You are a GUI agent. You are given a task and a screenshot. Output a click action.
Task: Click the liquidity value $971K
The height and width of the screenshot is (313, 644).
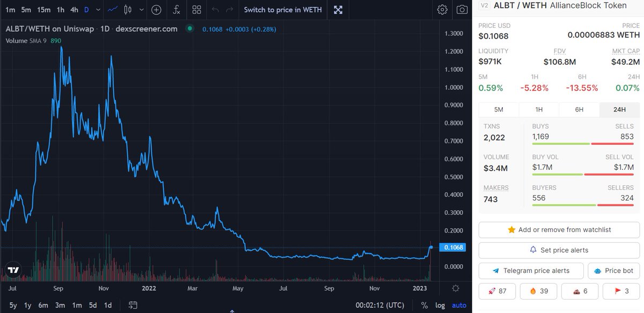(490, 62)
